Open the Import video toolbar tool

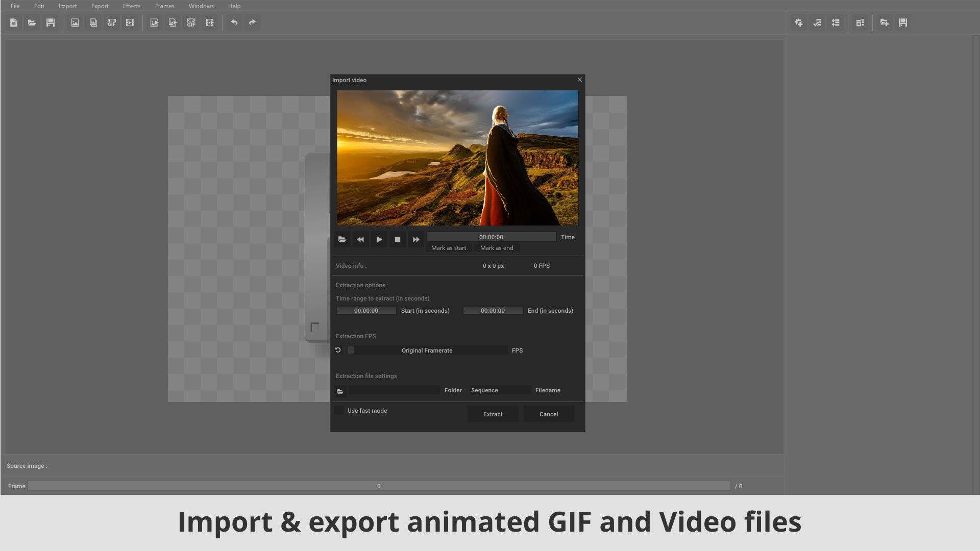130,22
